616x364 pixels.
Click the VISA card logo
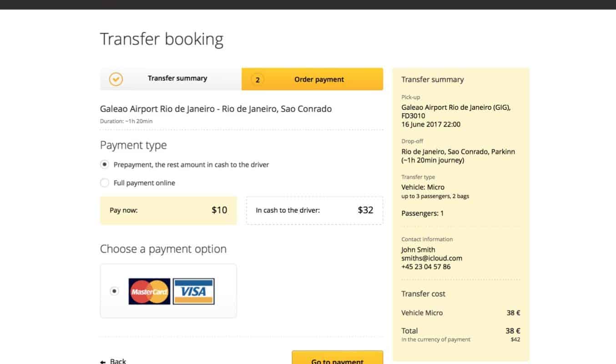point(193,291)
